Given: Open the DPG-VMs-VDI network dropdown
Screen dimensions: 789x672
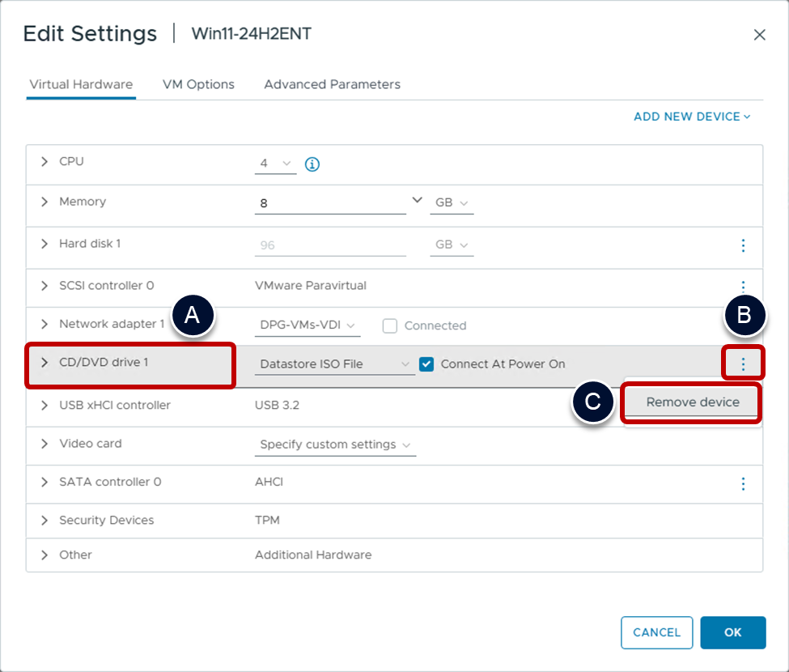Looking at the screenshot, I should coord(308,325).
